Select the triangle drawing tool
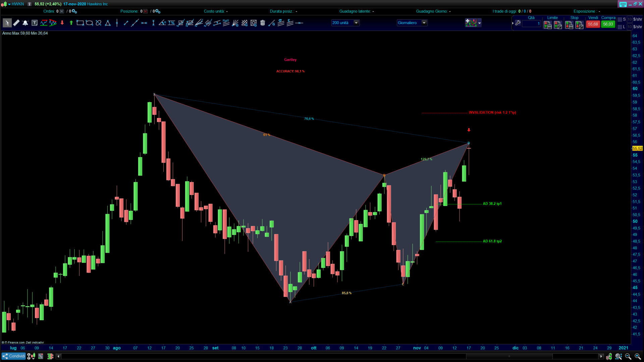The width and height of the screenshot is (644, 362). pos(108,23)
